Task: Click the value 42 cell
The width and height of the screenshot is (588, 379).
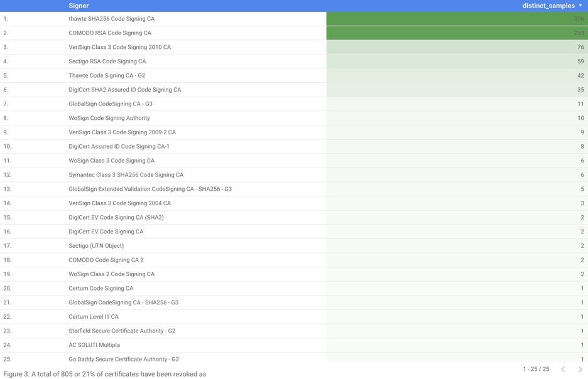Action: click(457, 76)
